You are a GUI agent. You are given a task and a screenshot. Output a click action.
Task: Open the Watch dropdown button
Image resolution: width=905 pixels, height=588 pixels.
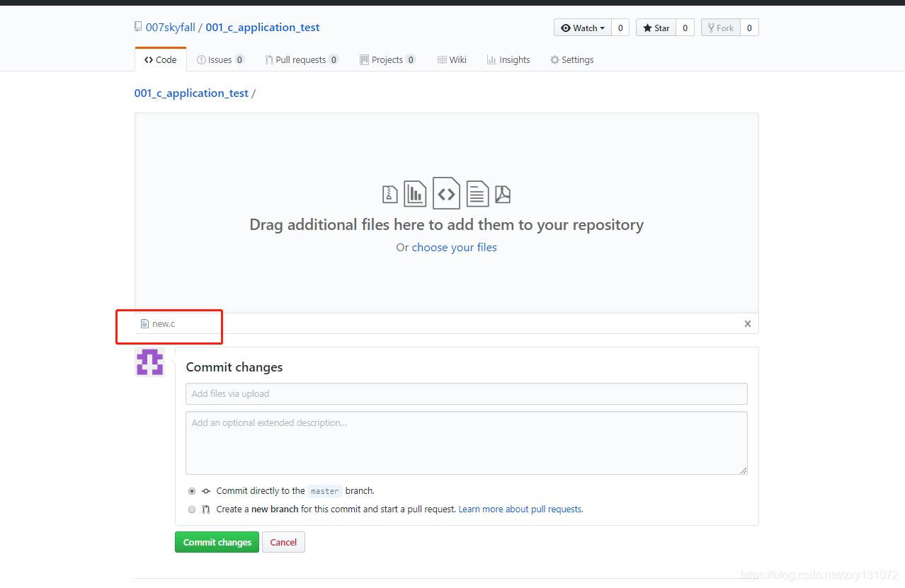click(x=583, y=28)
